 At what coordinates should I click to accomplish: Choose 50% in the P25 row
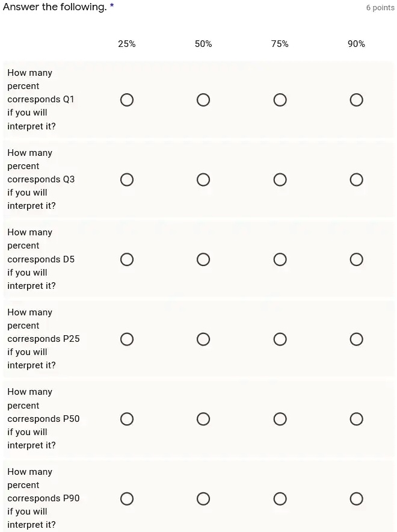click(203, 339)
